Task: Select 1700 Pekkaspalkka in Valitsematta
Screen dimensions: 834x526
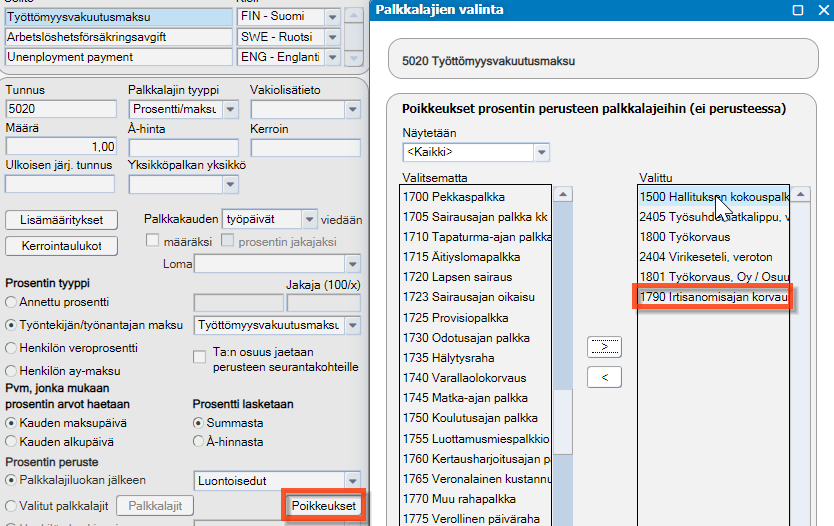Action: click(476, 197)
